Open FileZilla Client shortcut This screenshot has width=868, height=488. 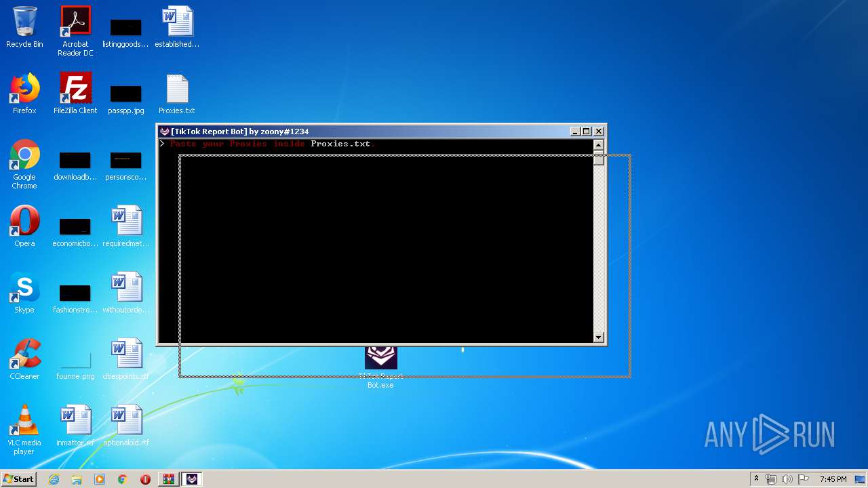tap(75, 94)
